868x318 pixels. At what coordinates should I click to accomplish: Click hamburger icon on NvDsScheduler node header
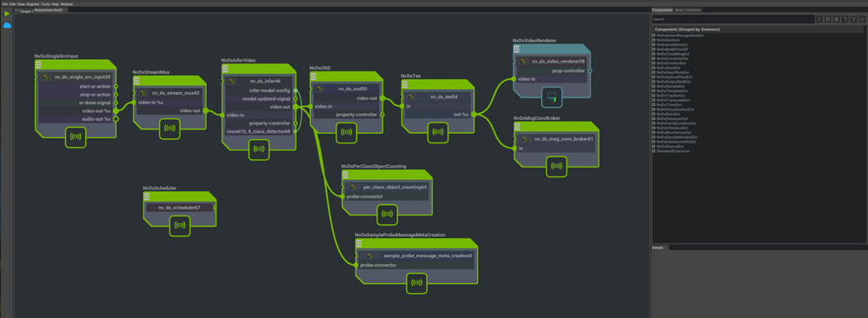pos(147,196)
